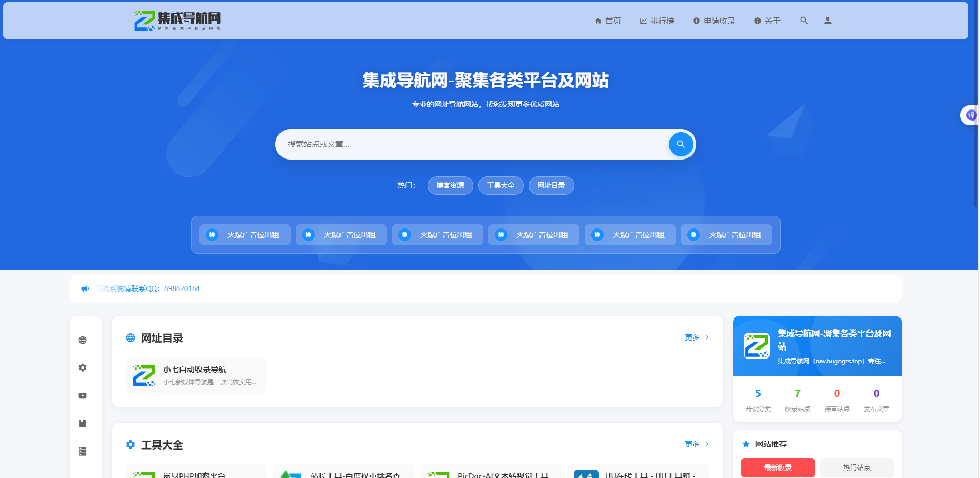
Task: Open the user profile icon in the navbar
Action: coord(827,21)
